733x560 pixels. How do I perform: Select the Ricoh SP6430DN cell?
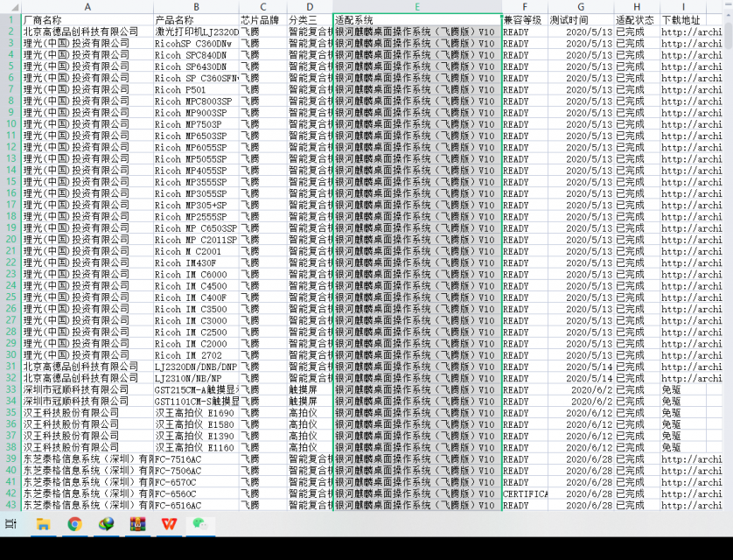[196, 66]
